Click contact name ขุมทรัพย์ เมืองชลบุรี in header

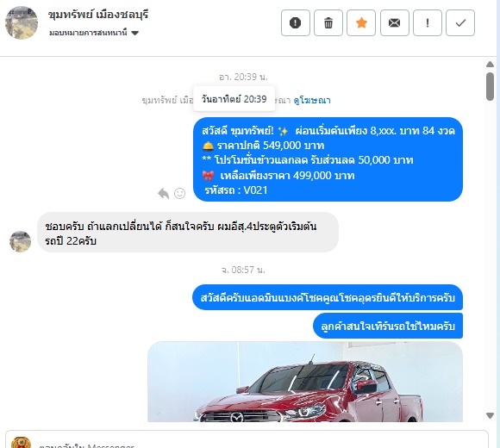(x=98, y=15)
